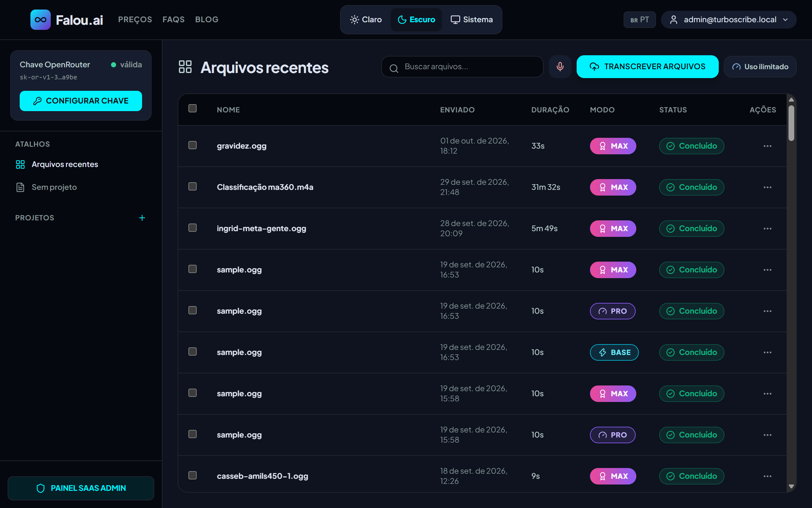Click grid icon beside Arquivos recentes heading
Image resolution: width=812 pixels, height=508 pixels.
point(185,67)
